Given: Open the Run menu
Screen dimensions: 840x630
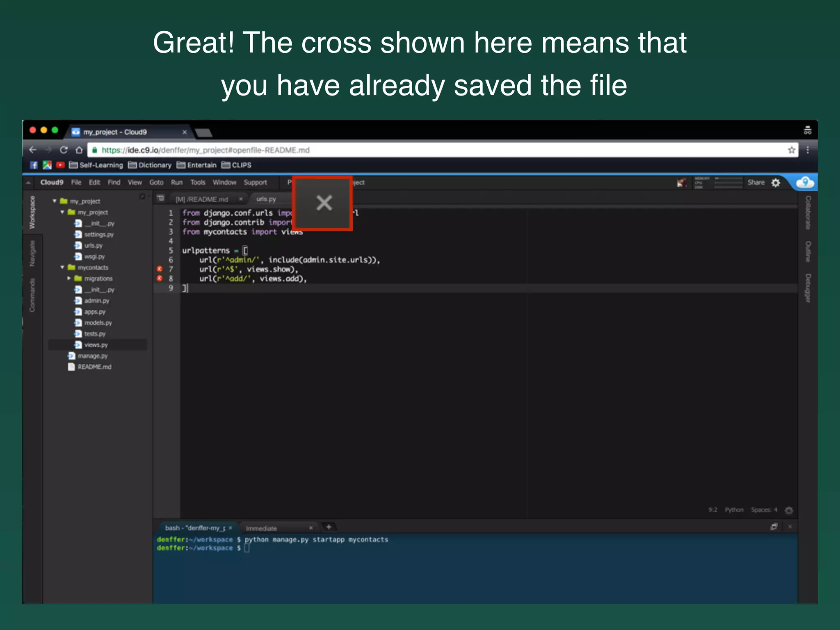Looking at the screenshot, I should tap(176, 183).
